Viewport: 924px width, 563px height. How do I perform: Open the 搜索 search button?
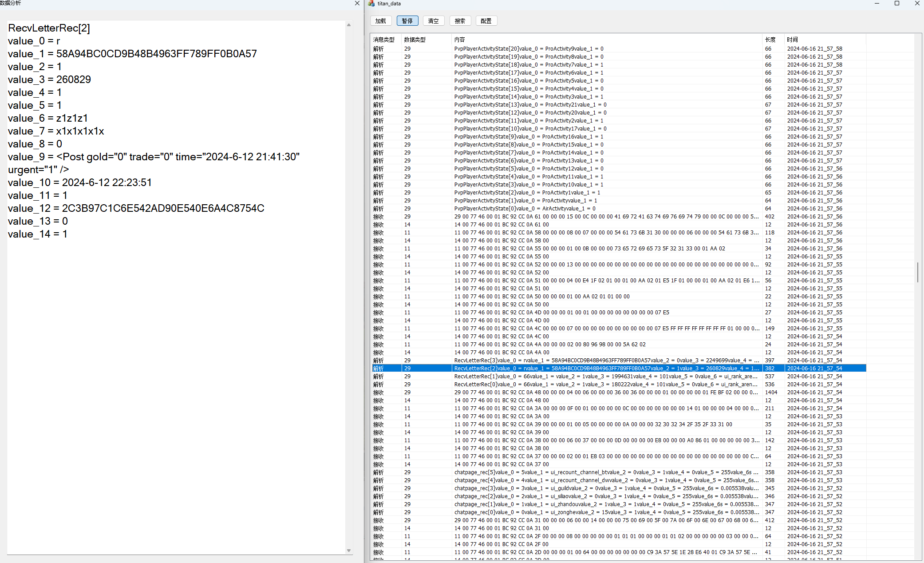pyautogui.click(x=460, y=21)
